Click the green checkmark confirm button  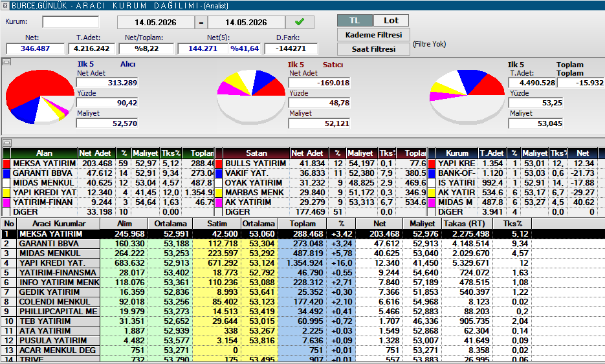coord(300,23)
